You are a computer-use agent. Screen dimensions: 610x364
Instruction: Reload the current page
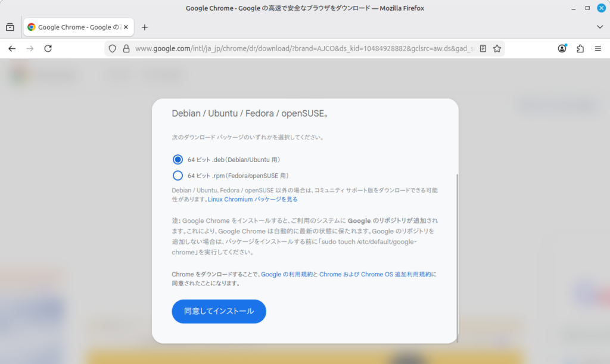pos(48,49)
